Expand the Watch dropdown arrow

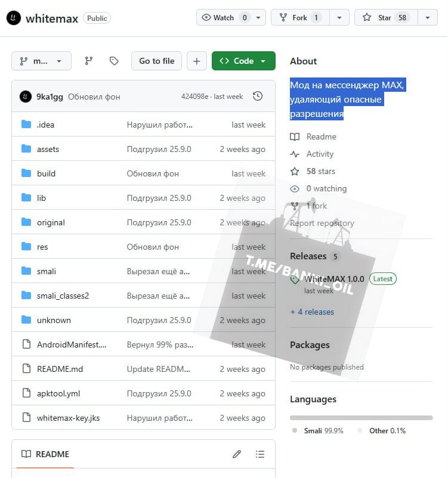tap(258, 18)
